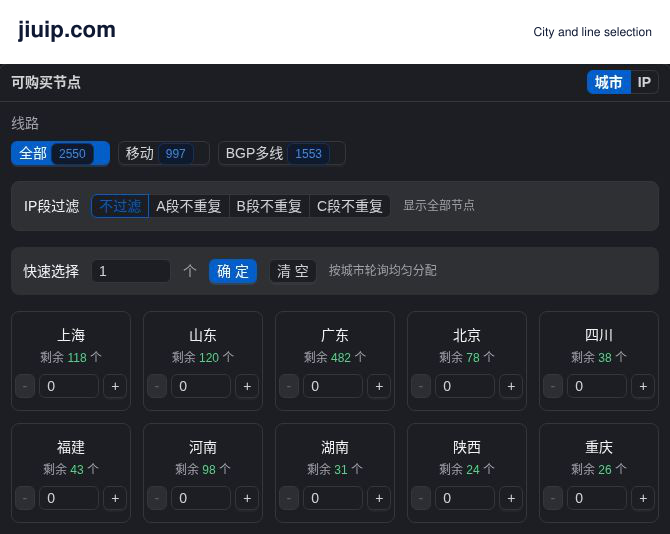Decrease 山东 node count with minus
Viewport: 670px width, 534px height.
click(x=157, y=386)
